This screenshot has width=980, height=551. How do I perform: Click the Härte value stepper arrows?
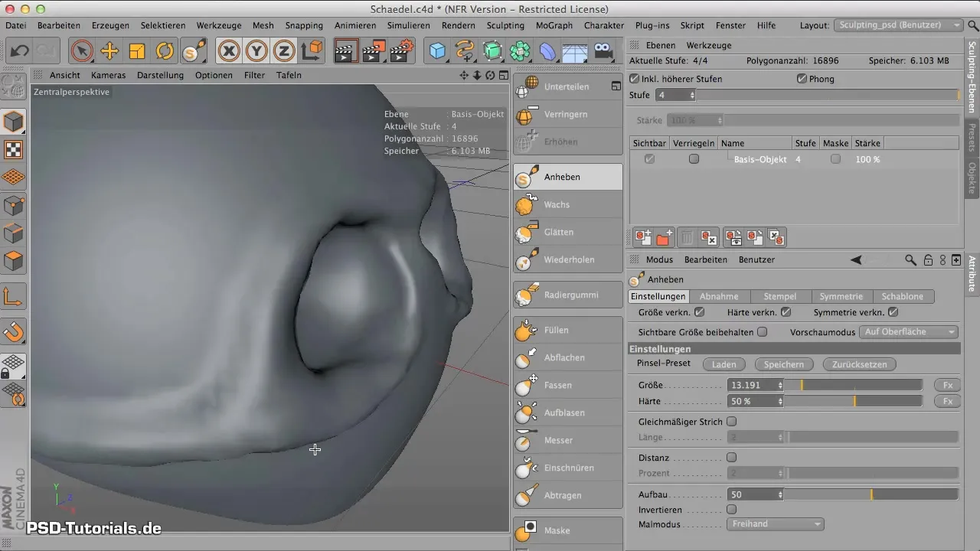click(x=780, y=401)
